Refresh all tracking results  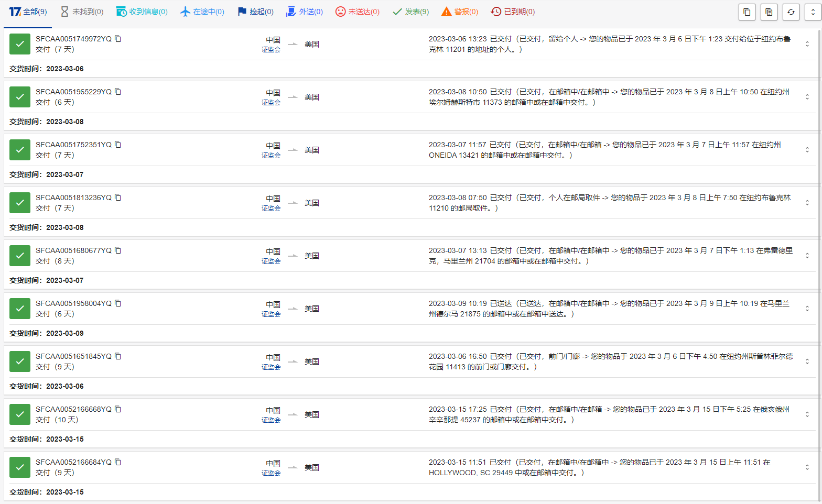[791, 12]
